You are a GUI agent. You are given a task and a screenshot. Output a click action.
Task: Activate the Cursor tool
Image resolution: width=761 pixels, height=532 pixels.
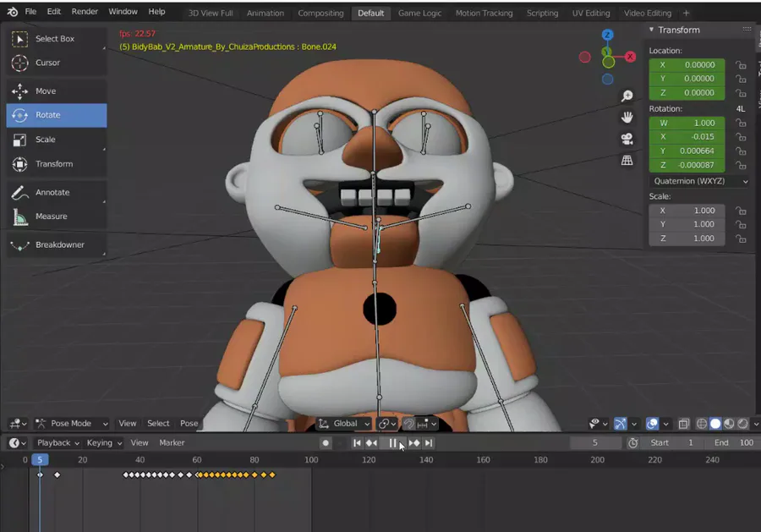coord(57,63)
